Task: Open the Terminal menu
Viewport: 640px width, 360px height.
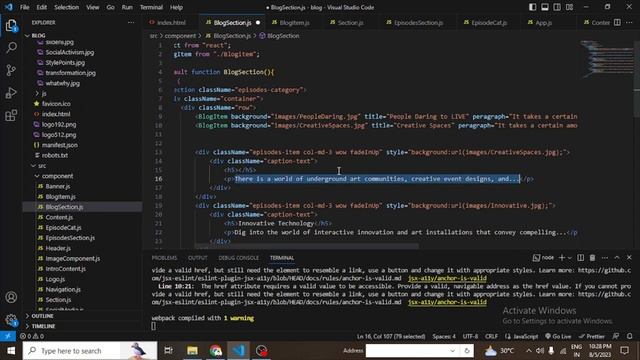Action: (x=151, y=7)
